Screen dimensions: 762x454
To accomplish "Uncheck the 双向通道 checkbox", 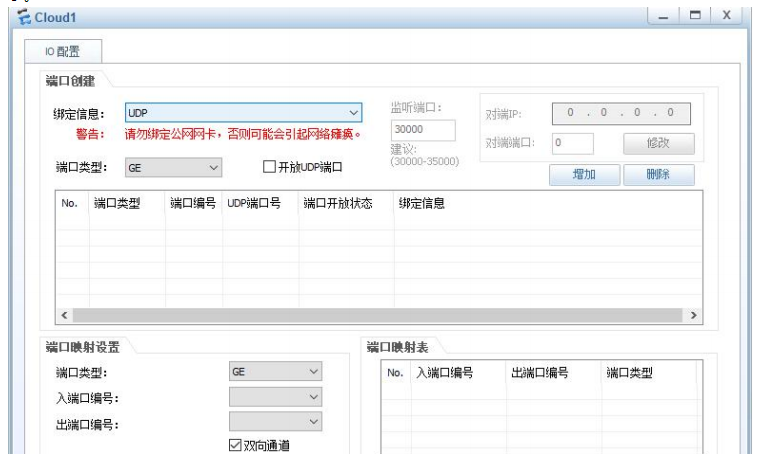I will coord(235,445).
